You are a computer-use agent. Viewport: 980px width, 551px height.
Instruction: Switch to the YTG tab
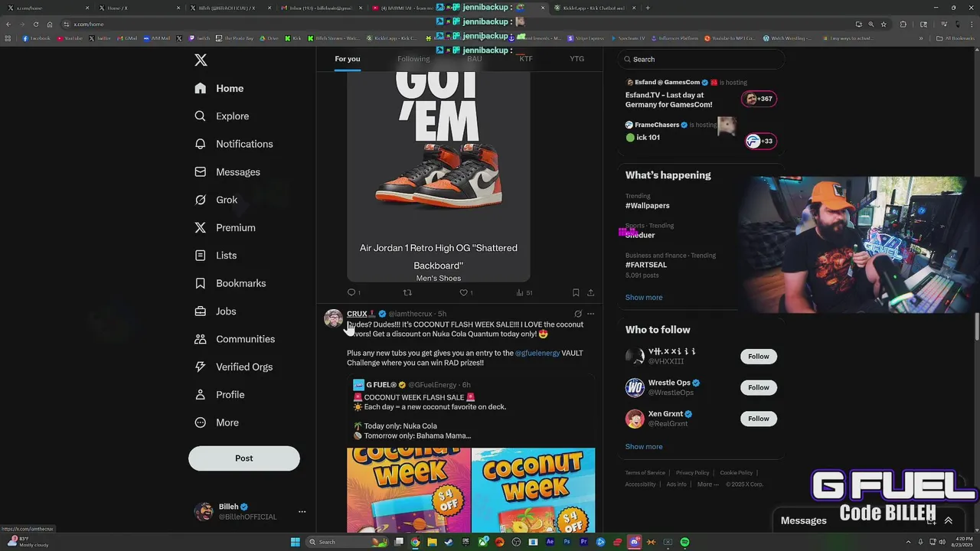577,59
